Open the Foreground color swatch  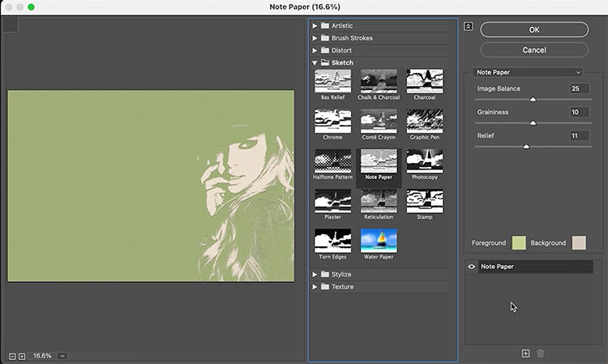[519, 243]
